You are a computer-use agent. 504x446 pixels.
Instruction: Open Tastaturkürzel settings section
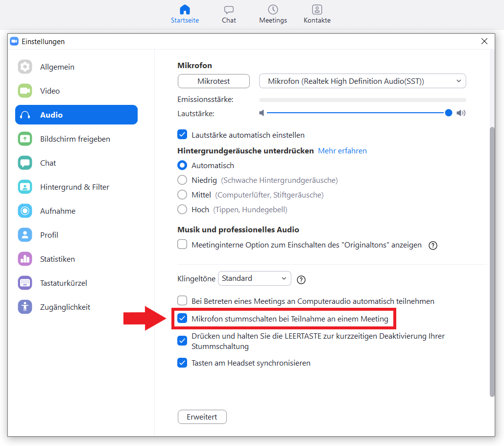76,283
